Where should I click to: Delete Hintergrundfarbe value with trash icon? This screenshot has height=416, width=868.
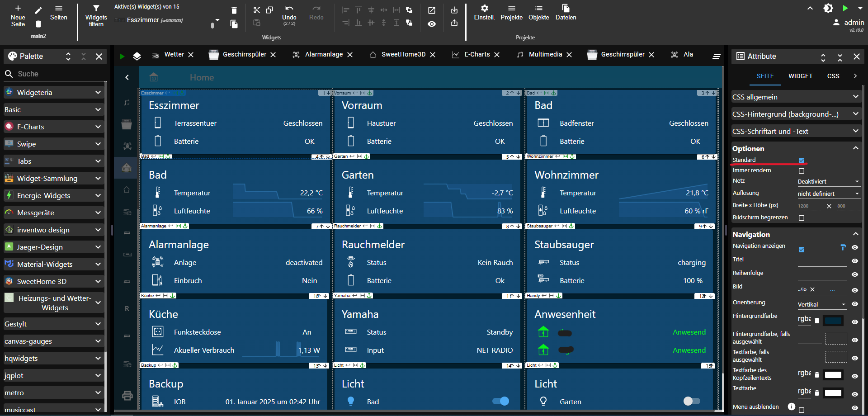point(817,321)
